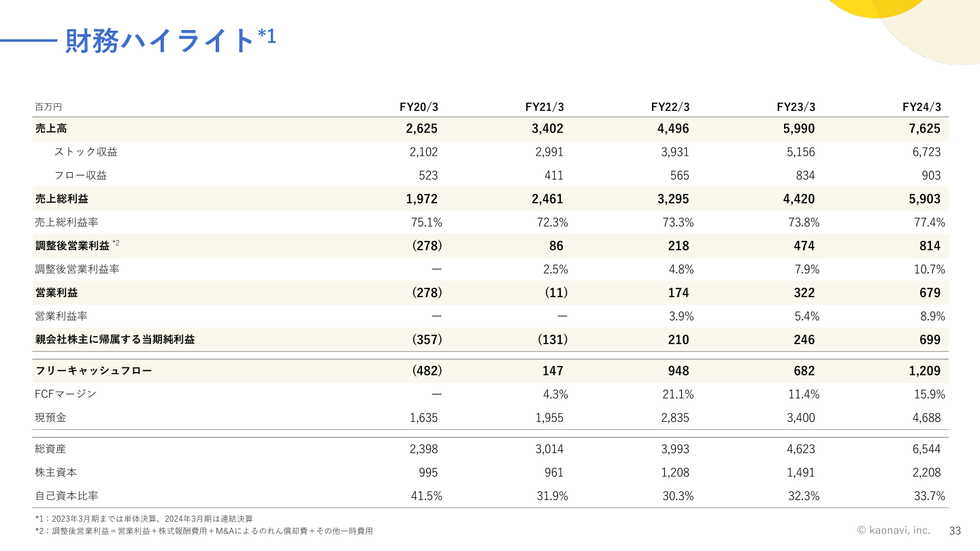The height and width of the screenshot is (551, 980).
Task: Click the 売上高 row label
Action: pyautogui.click(x=51, y=129)
